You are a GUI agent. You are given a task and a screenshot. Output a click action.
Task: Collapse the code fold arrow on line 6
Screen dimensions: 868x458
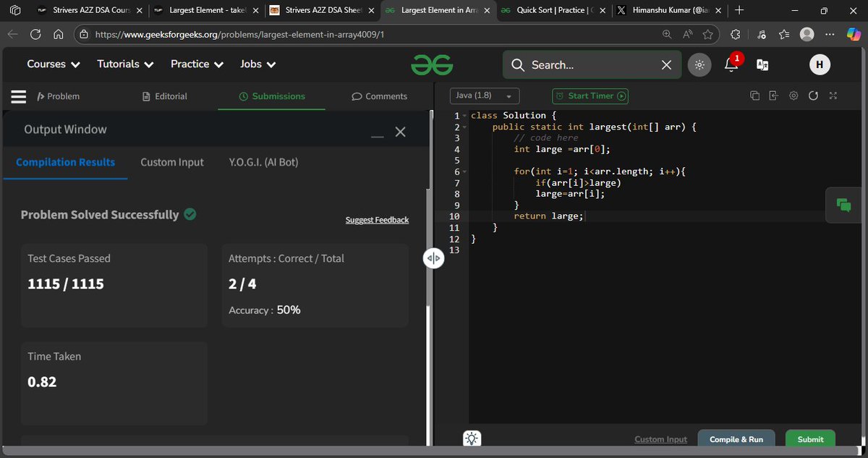[x=465, y=172]
